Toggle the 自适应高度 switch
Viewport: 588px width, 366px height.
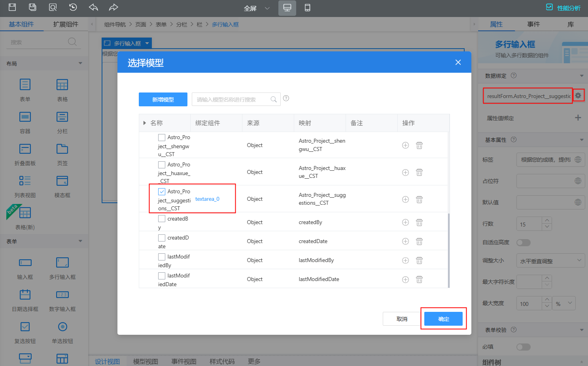point(523,243)
